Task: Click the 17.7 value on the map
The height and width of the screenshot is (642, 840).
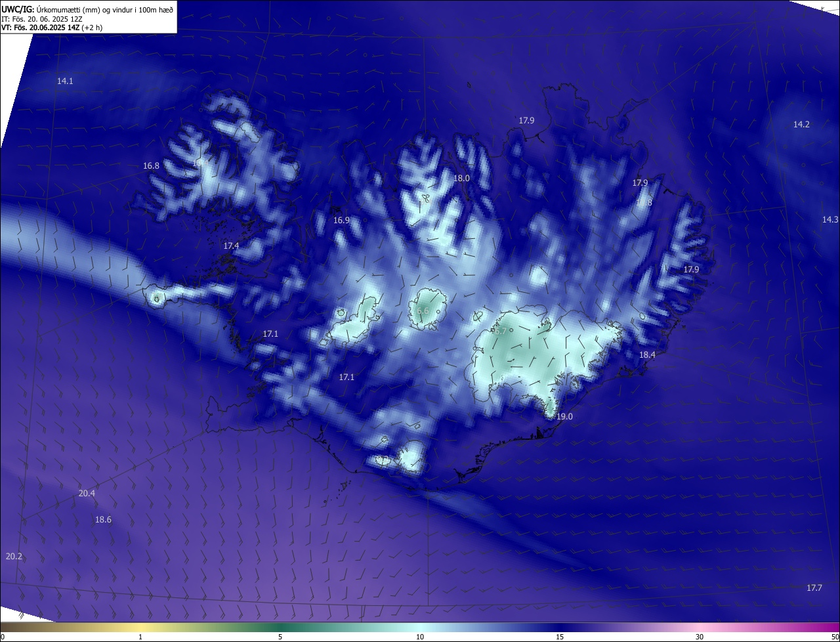Action: (x=814, y=588)
